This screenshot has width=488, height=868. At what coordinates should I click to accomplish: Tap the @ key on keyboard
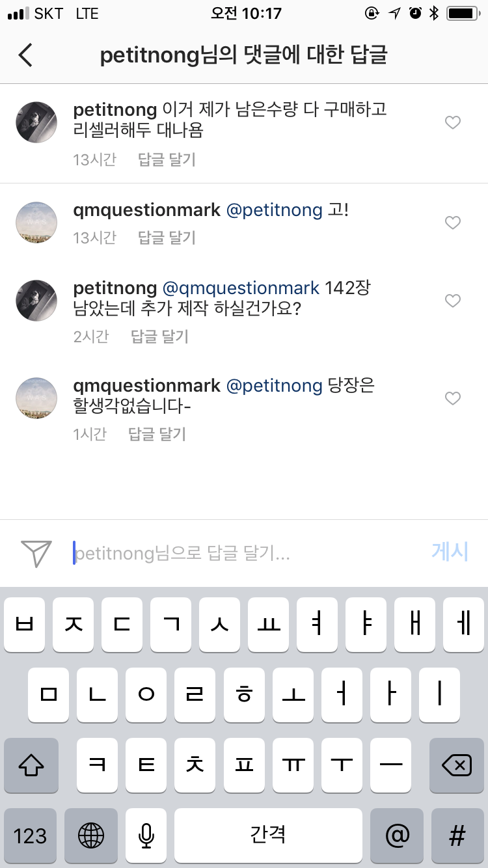[x=398, y=835]
